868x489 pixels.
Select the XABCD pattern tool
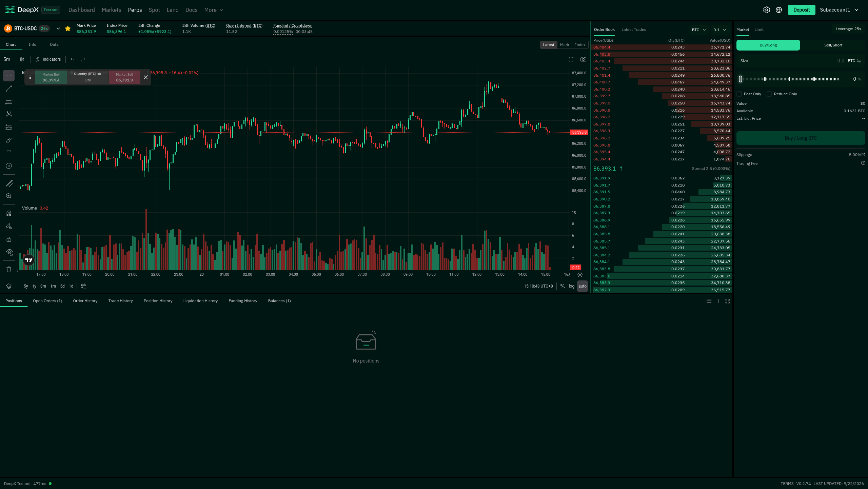[x=9, y=114]
